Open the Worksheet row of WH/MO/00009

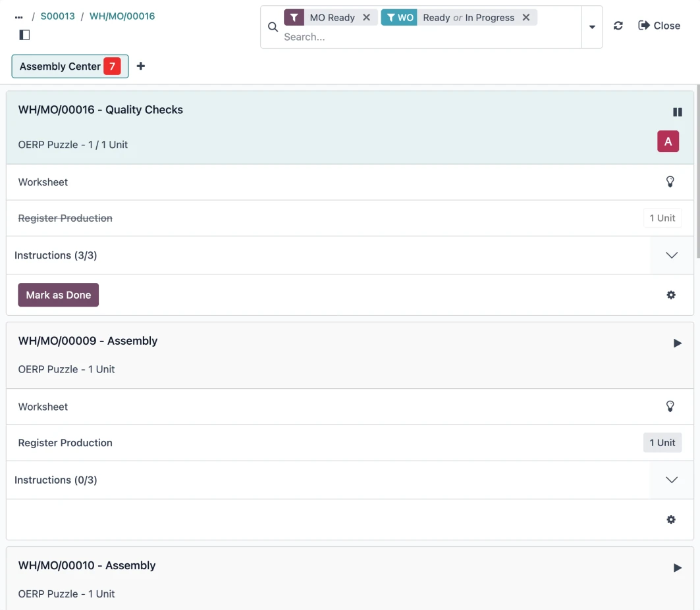pyautogui.click(x=350, y=407)
